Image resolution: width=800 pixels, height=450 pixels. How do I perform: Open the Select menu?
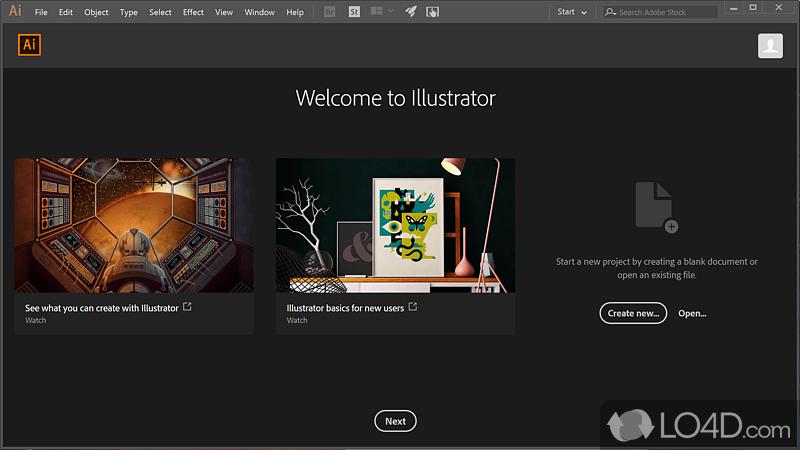160,12
